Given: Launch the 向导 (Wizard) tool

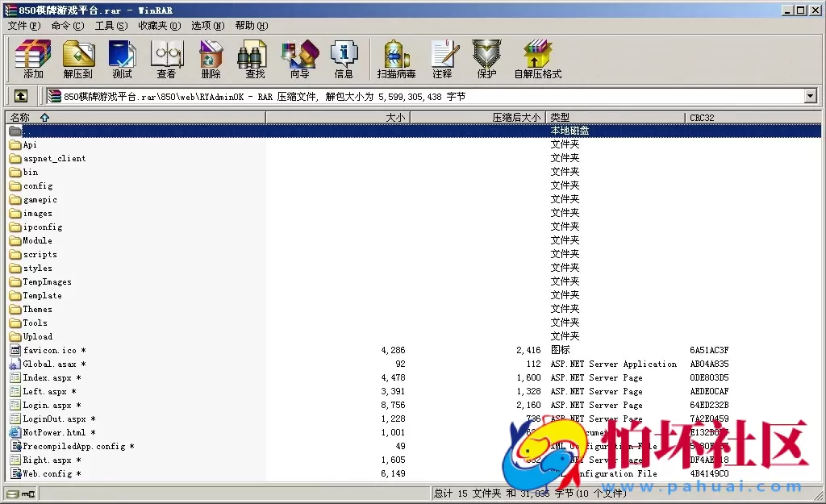Looking at the screenshot, I should 299,60.
